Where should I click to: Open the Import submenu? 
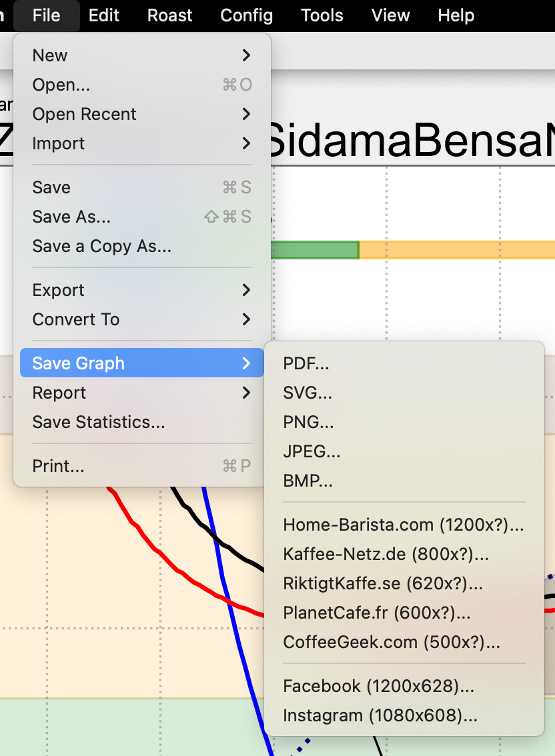point(59,143)
